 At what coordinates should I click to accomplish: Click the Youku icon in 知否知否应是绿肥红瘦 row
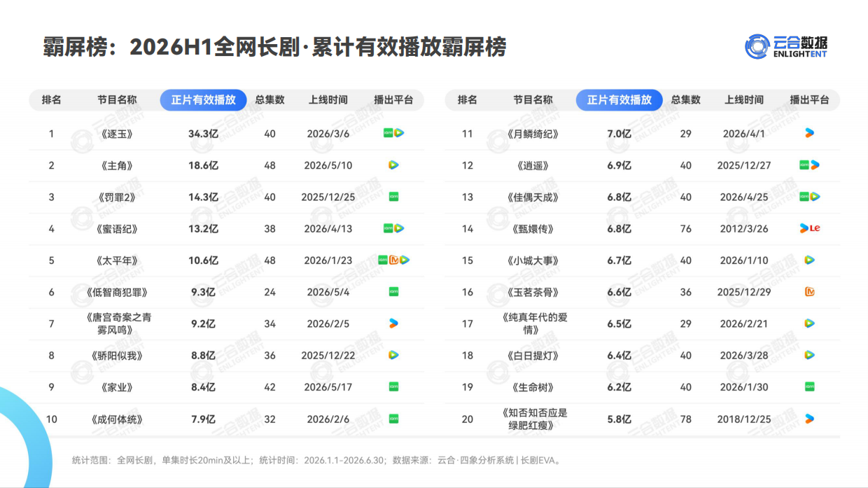coord(809,419)
